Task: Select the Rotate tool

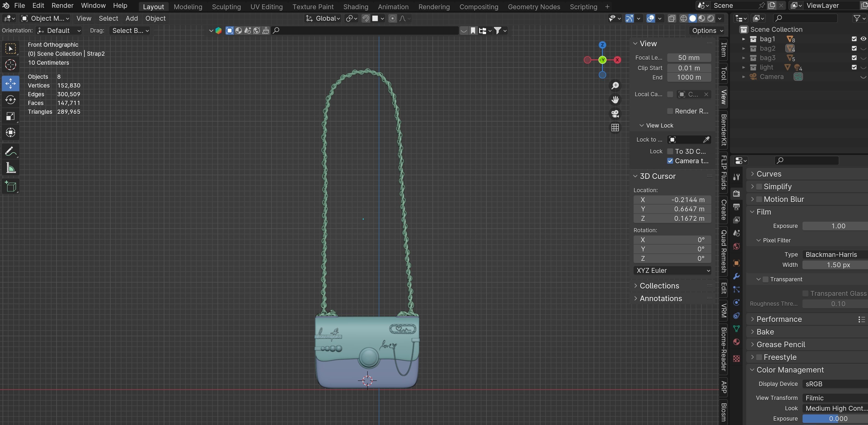Action: point(10,100)
